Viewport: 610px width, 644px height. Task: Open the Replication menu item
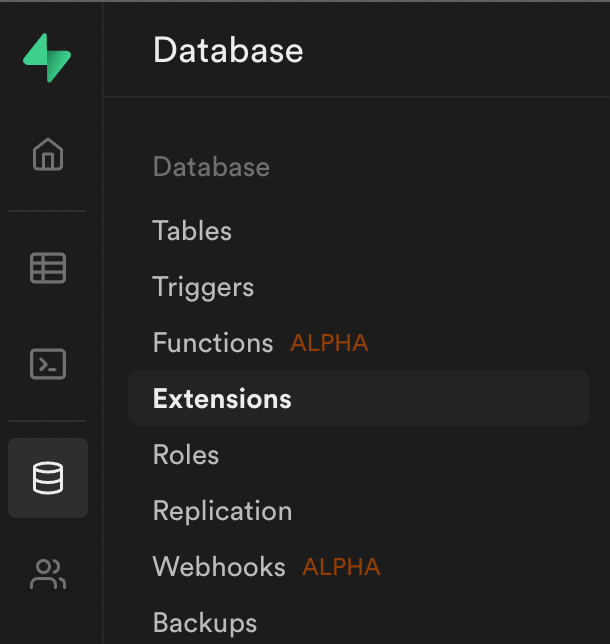[x=222, y=511]
